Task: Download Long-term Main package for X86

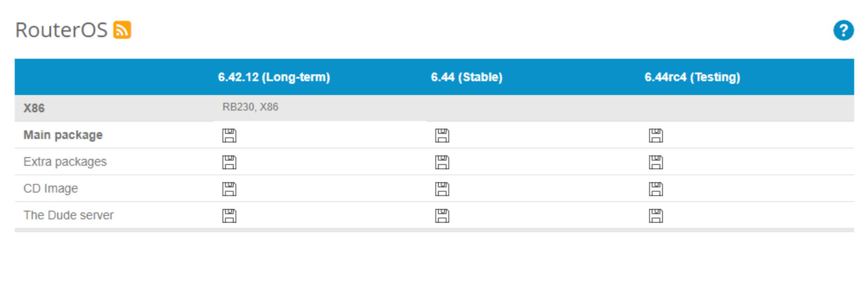Action: (x=229, y=136)
